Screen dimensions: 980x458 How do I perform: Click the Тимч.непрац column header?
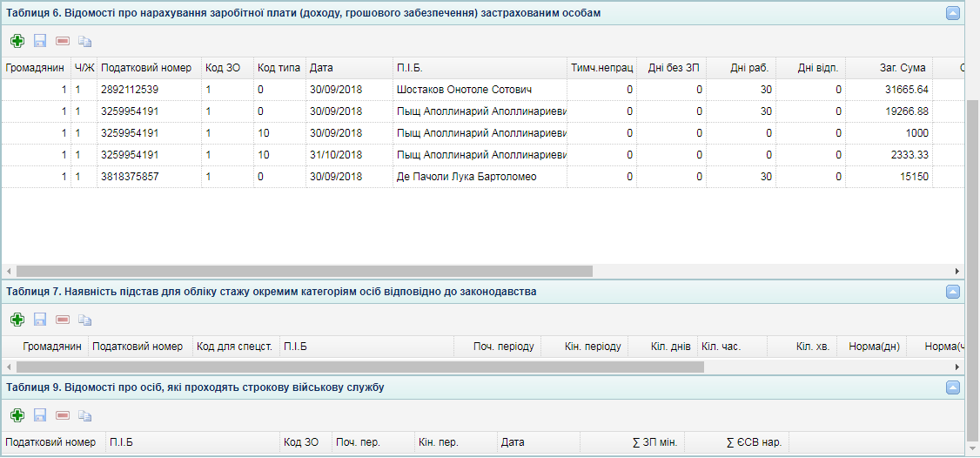tap(601, 68)
